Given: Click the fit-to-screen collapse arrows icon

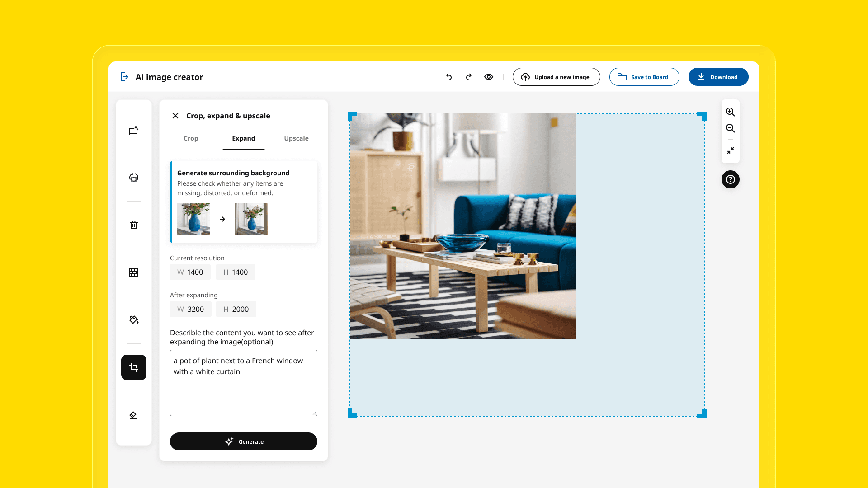Looking at the screenshot, I should [x=731, y=150].
